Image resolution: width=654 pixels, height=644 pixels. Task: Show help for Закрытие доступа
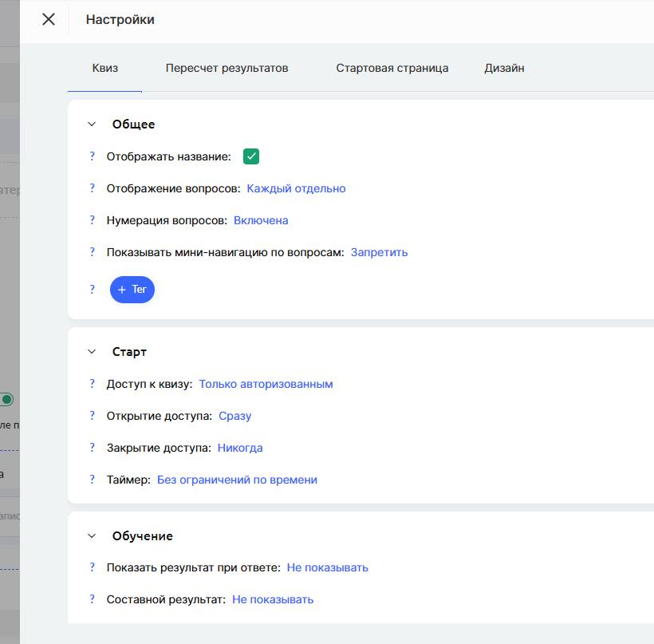[x=93, y=448]
